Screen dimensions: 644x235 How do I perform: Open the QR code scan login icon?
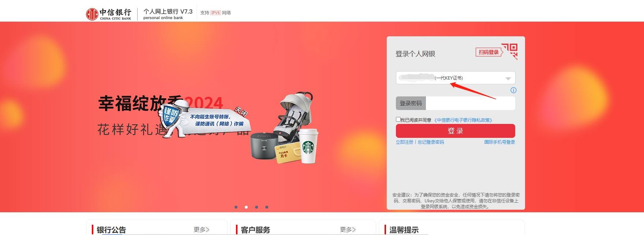click(x=510, y=51)
